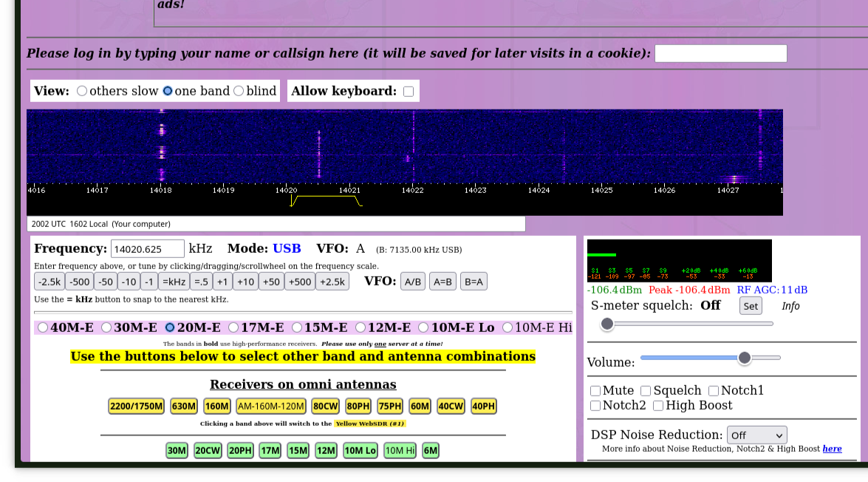
Task: Choose the blind view radio option
Action: click(239, 91)
